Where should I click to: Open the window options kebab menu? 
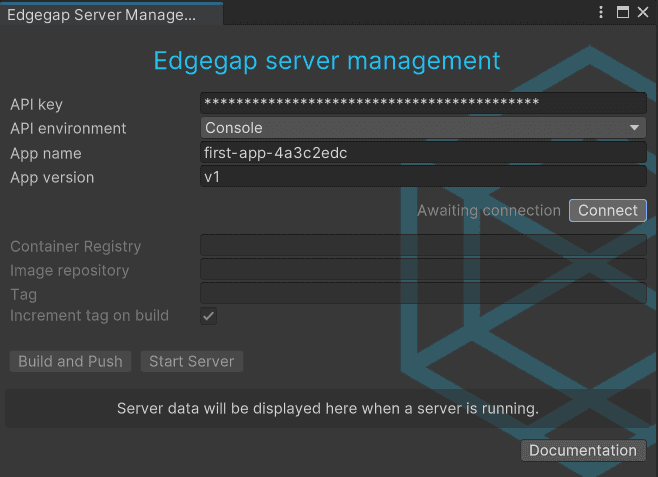pyautogui.click(x=601, y=12)
